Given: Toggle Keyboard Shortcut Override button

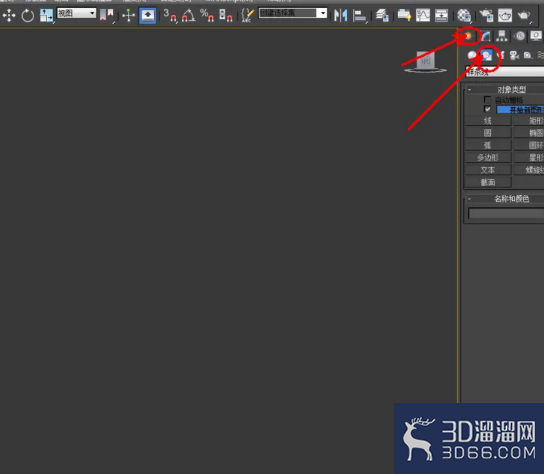Looking at the screenshot, I should tap(147, 16).
